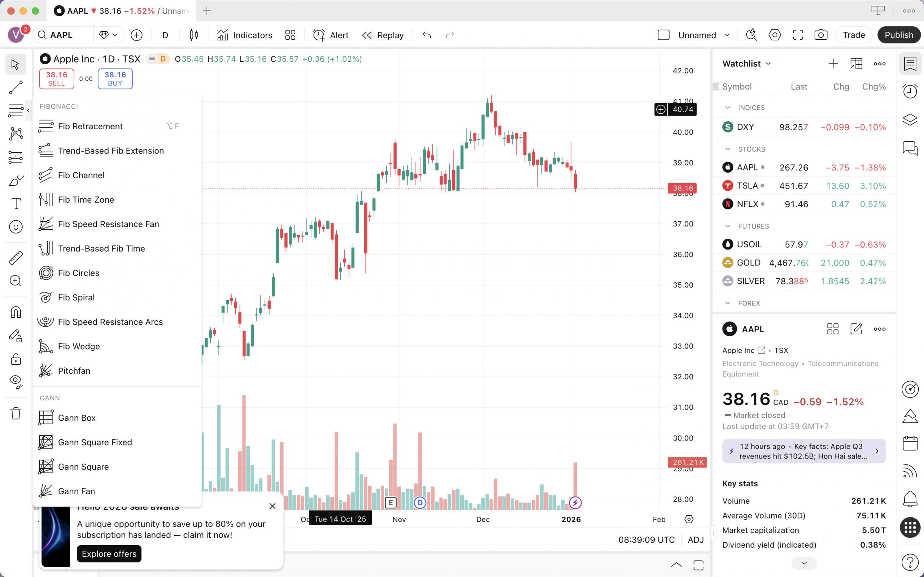Choose Gann Box from the Gann menu
Viewport: 924px width, 577px height.
pos(77,417)
